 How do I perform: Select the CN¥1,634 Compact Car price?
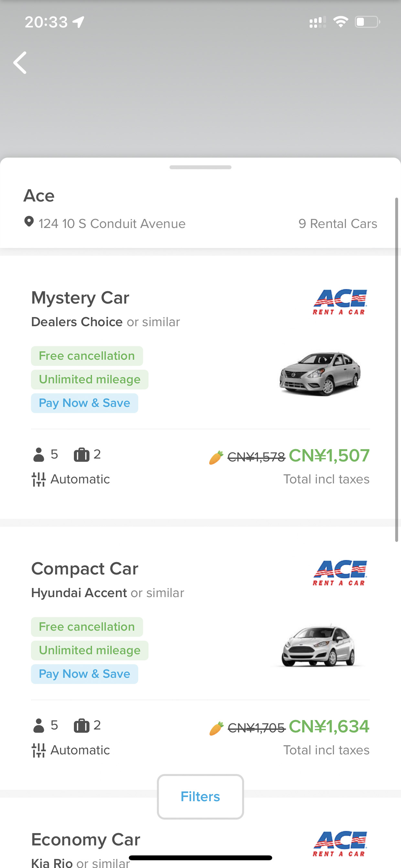(x=329, y=726)
